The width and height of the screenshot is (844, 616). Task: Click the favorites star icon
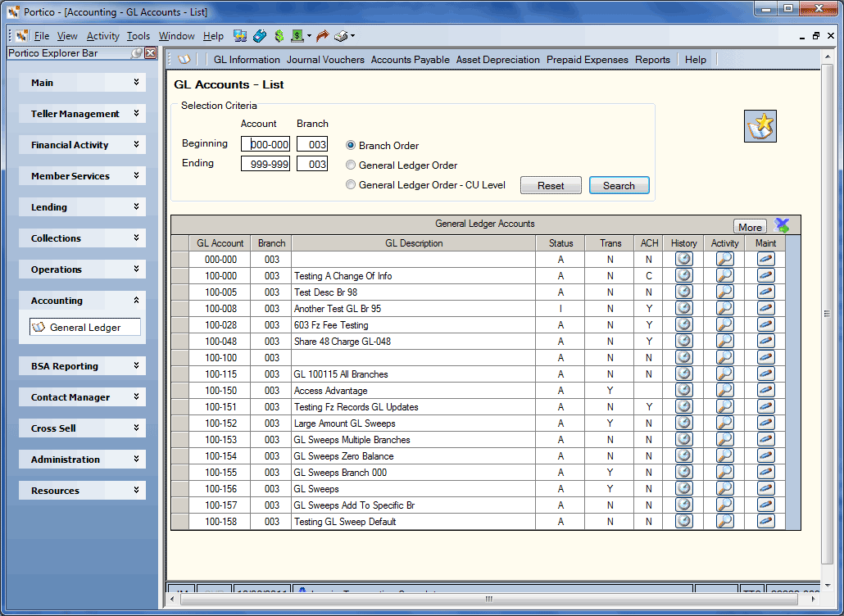coord(760,126)
